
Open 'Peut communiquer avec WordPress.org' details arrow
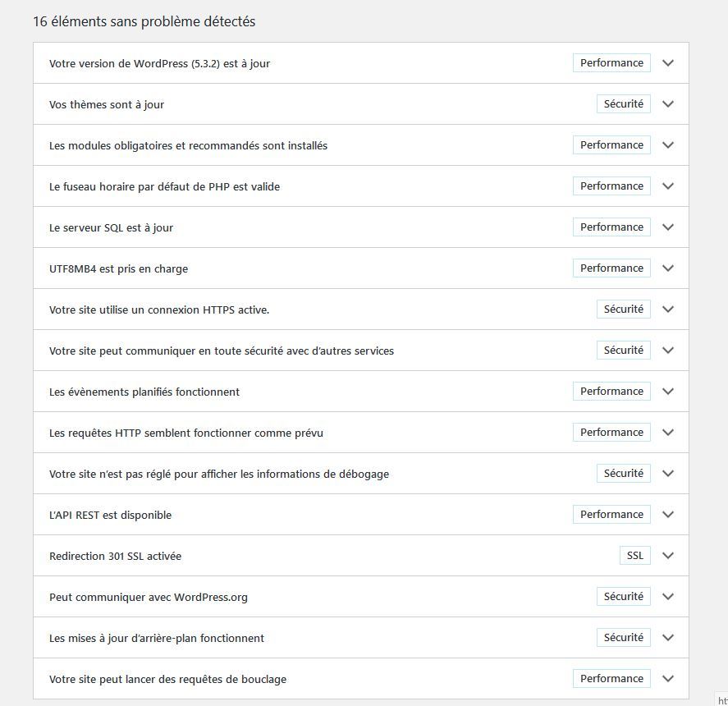(668, 597)
